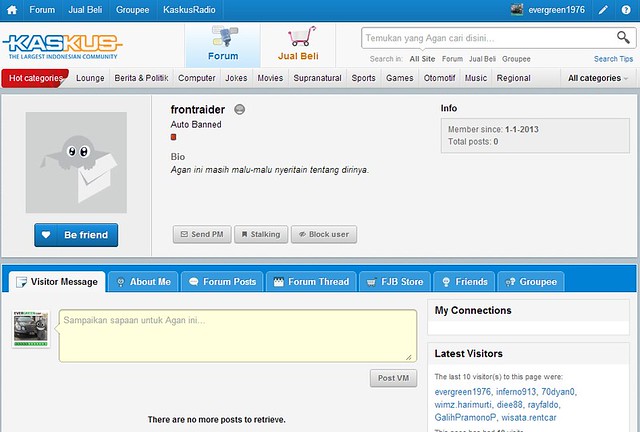Select 'Groupee' search scope option
This screenshot has height=432, width=640.
coord(516,59)
